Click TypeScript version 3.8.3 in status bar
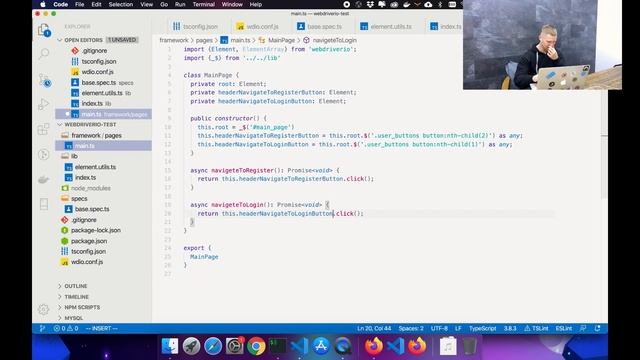 pos(510,328)
